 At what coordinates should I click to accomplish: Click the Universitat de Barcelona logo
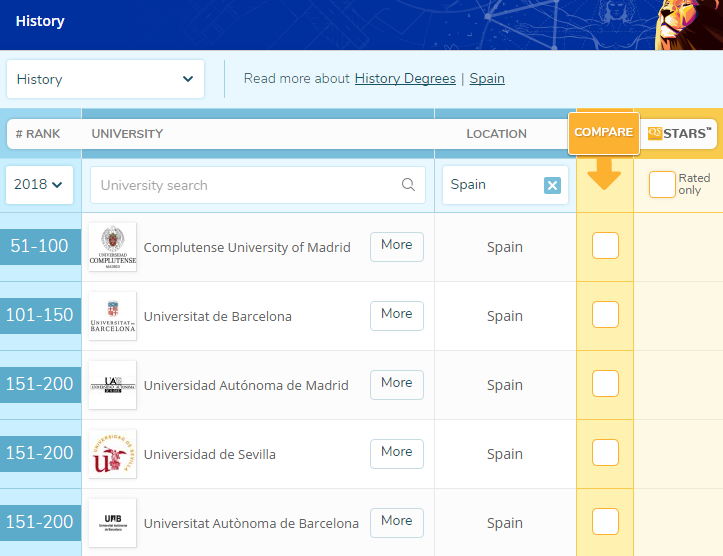pyautogui.click(x=113, y=316)
